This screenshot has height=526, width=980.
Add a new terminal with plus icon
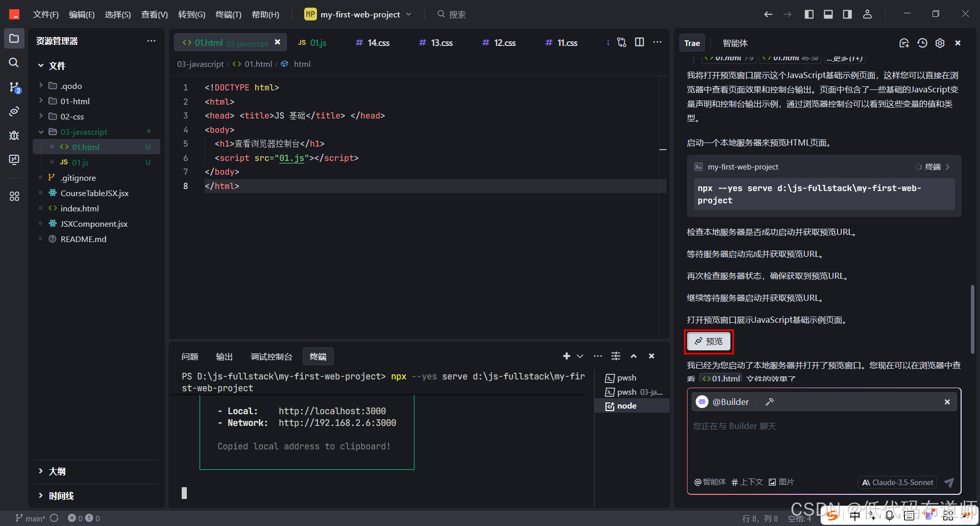pyautogui.click(x=567, y=356)
